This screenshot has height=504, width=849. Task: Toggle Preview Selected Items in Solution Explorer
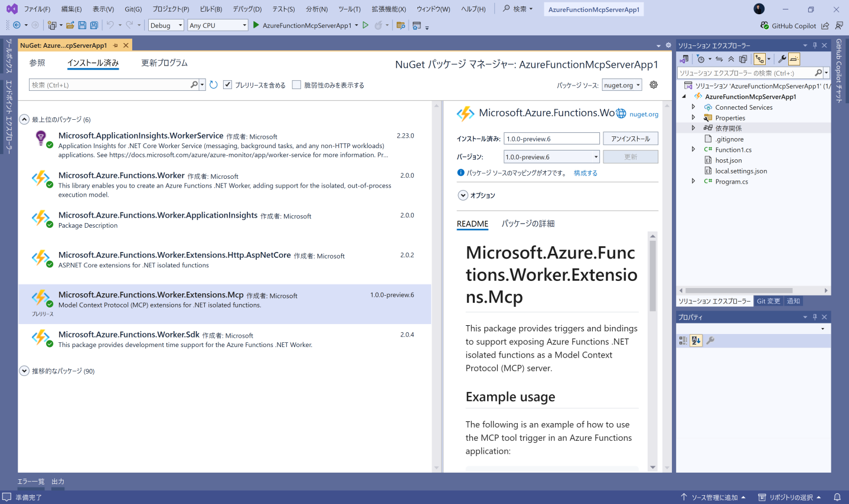point(794,59)
